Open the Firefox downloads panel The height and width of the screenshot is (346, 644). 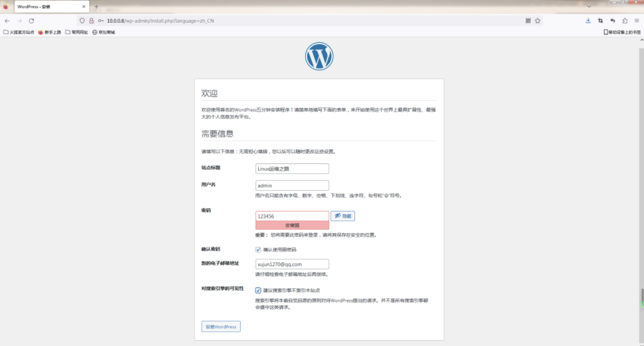[x=588, y=20]
